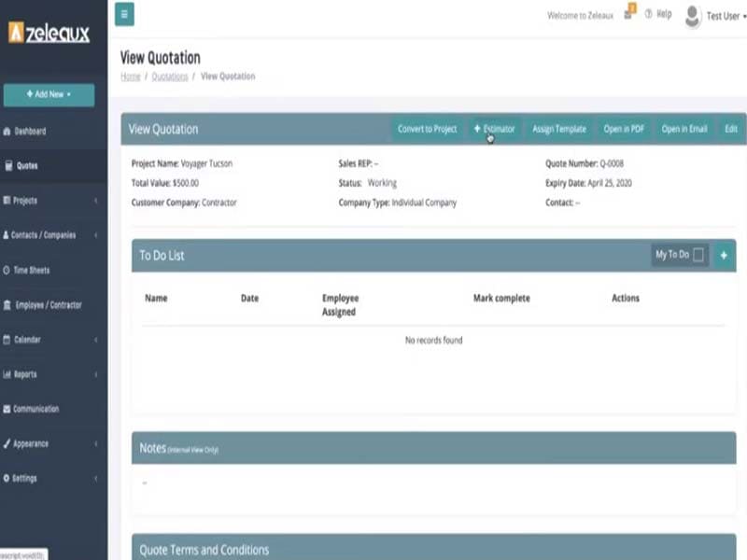Expand the Settings submenu chevron
Screen dimensions: 747x560
tap(96, 479)
